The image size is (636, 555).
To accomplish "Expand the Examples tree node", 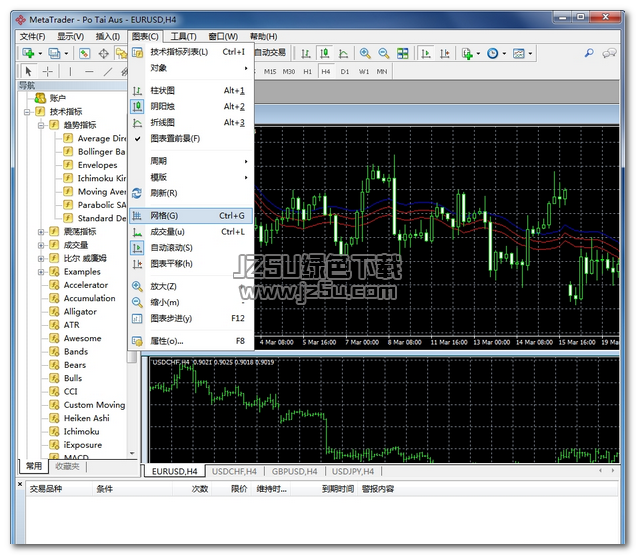I will (x=41, y=272).
